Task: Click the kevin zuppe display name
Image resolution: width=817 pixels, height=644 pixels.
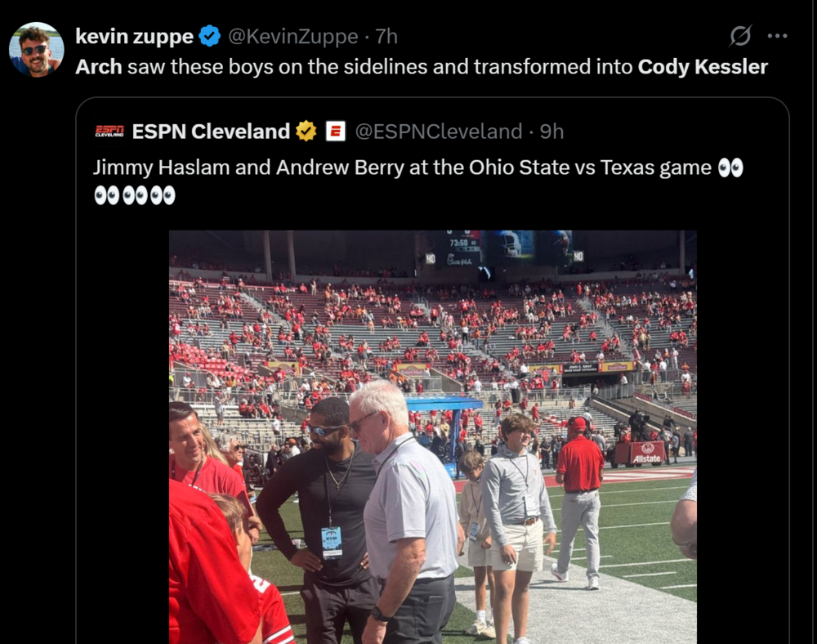Action: [x=135, y=37]
